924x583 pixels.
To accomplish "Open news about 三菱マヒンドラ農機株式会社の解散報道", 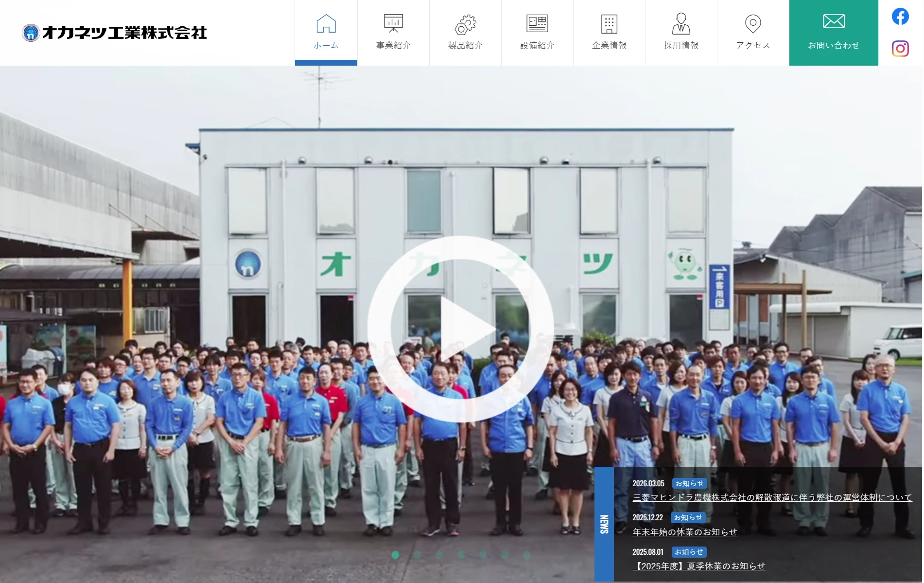I will tap(772, 497).
